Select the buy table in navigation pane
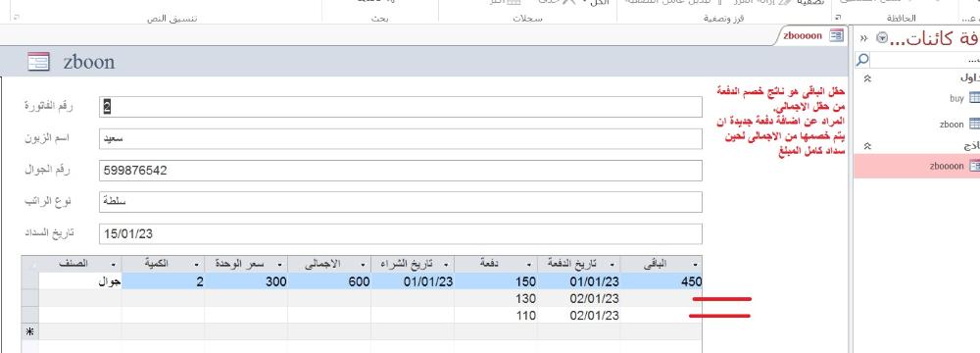The width and height of the screenshot is (980, 353). tap(917, 98)
